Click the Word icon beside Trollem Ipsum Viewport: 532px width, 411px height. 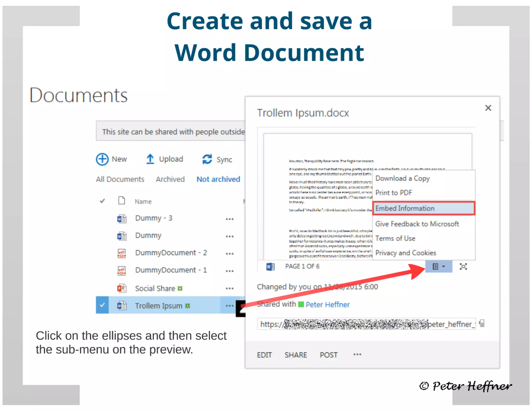pyautogui.click(x=122, y=306)
